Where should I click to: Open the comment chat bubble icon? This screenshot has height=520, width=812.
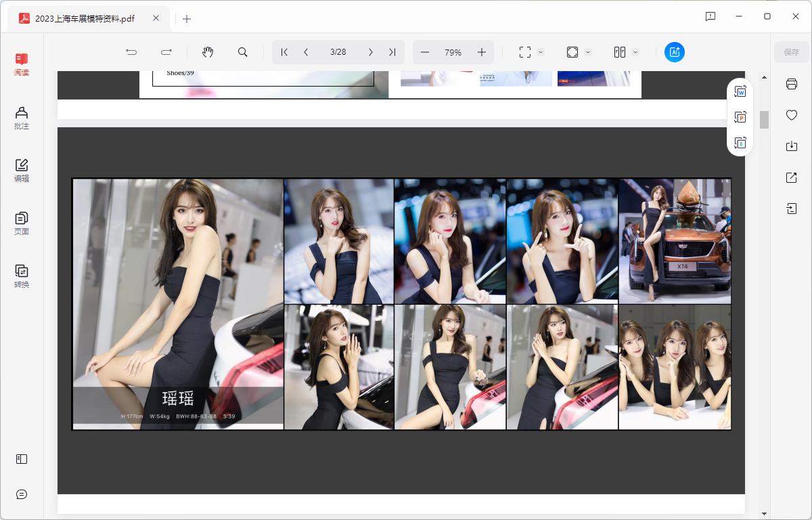[x=22, y=494]
